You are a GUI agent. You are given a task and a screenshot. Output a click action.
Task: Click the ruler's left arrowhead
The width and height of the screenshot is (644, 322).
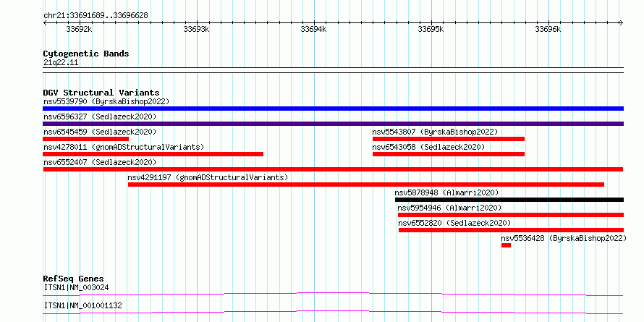(45, 23)
